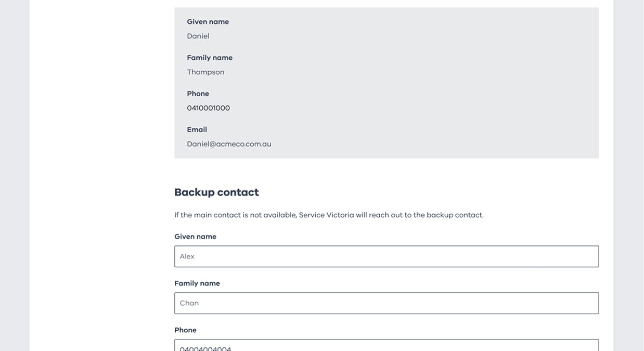Click the words Service Victoria in description
This screenshot has height=351, width=644.
pyautogui.click(x=326, y=215)
